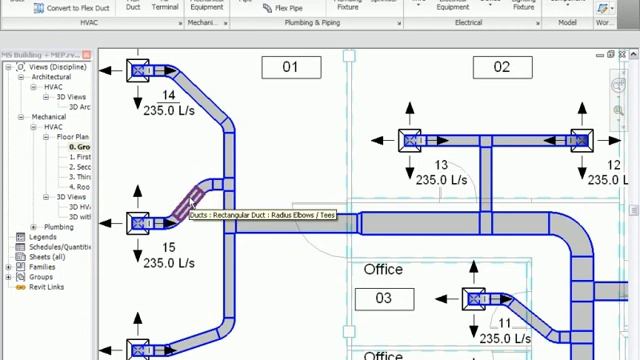Viewport: 640px width, 360px height.
Task: Collapse the Mechanical node
Action: click(x=21, y=117)
